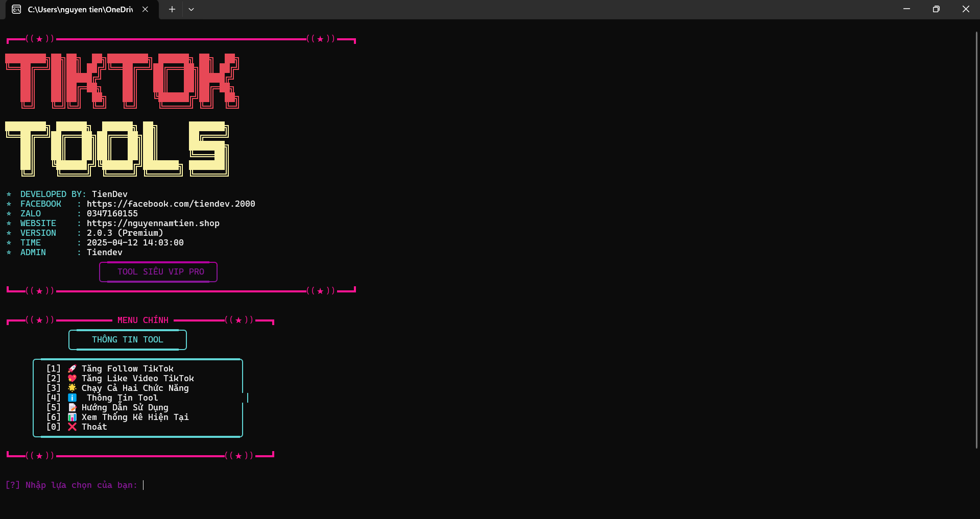Click the THÔNG TIN TOOL box
This screenshot has height=519, width=980.
pos(128,340)
